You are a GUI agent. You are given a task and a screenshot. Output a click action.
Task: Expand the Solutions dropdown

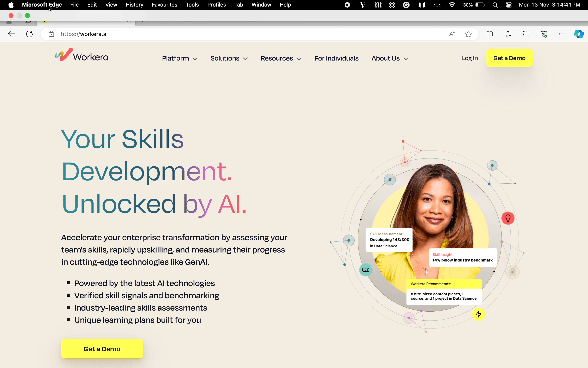coord(229,58)
